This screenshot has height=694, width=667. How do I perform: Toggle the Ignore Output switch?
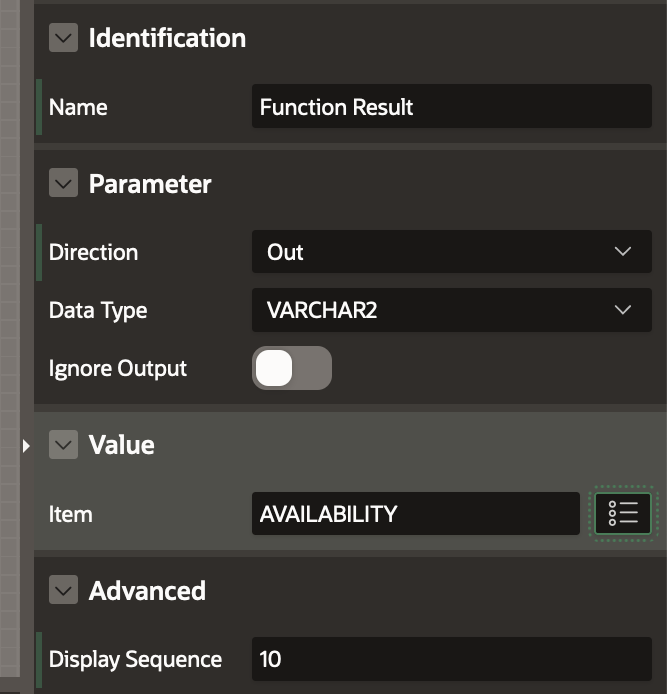coord(291,368)
